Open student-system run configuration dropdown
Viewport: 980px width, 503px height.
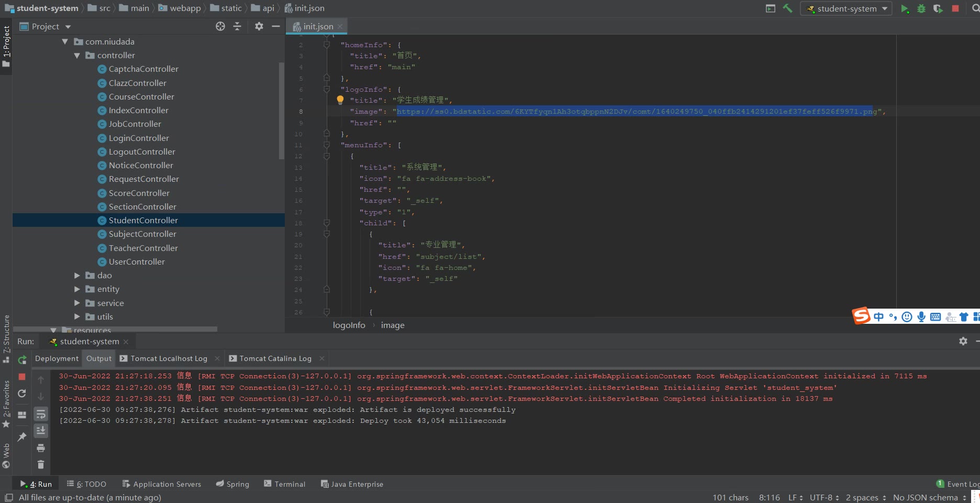coord(847,8)
